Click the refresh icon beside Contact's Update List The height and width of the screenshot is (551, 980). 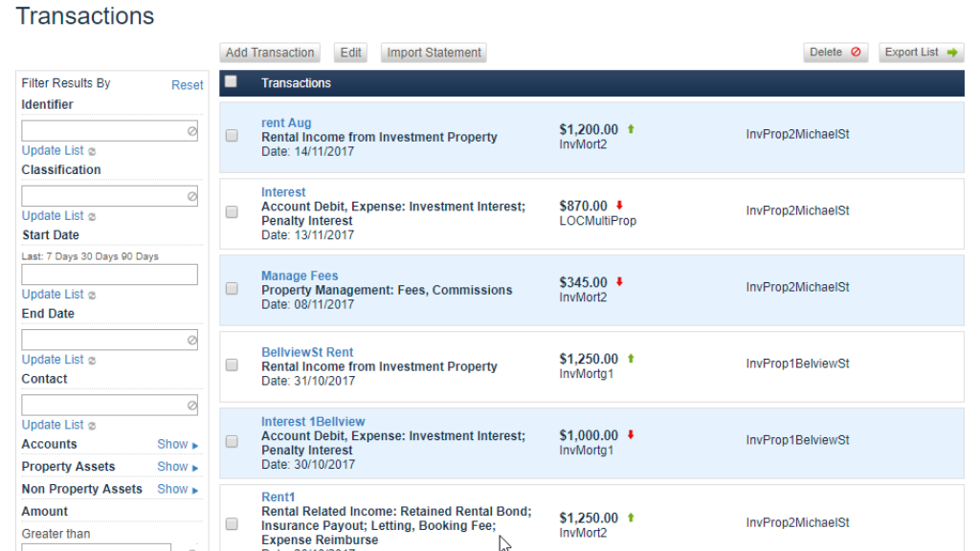pos(90,424)
